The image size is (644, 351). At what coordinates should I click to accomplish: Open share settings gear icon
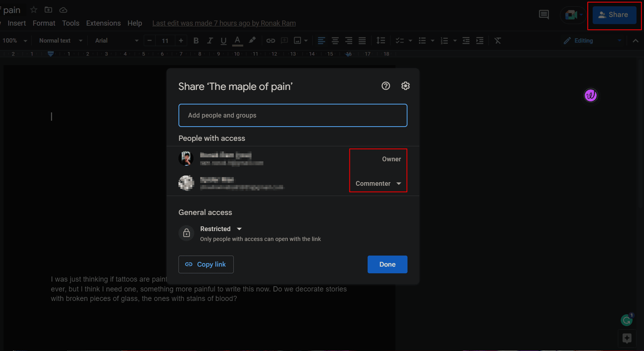tap(406, 86)
